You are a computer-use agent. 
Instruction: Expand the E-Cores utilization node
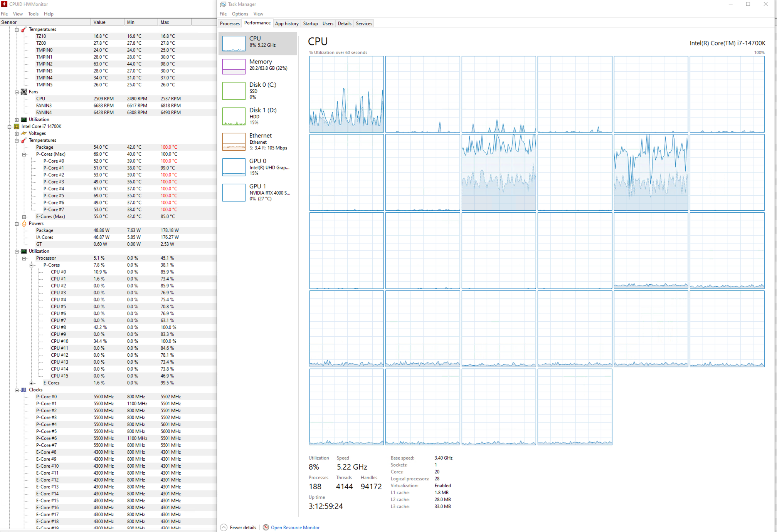point(31,383)
